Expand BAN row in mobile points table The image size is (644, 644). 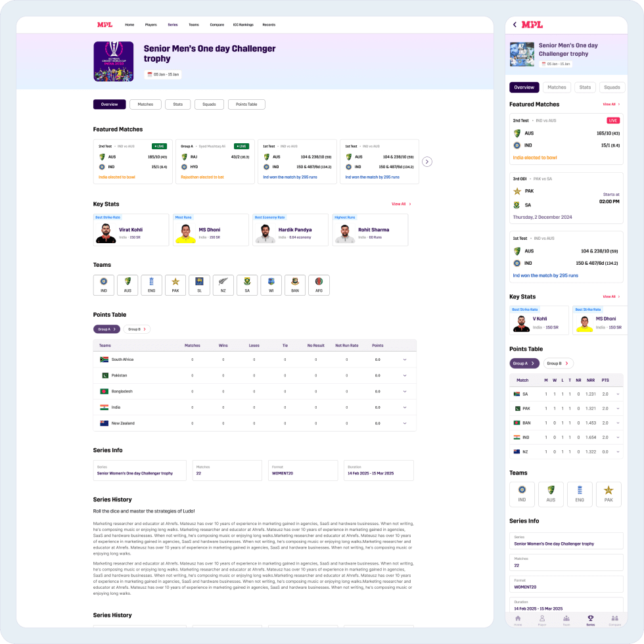[x=618, y=423]
